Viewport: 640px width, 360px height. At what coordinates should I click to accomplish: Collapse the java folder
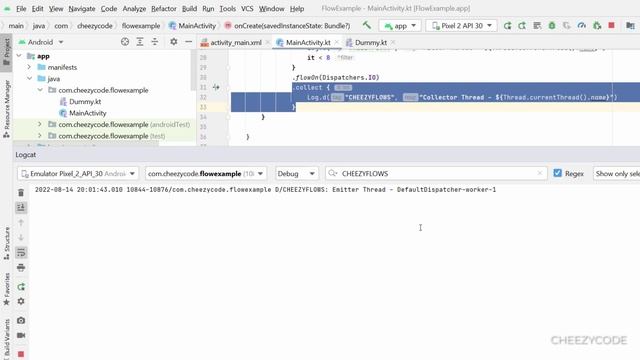coord(29,78)
